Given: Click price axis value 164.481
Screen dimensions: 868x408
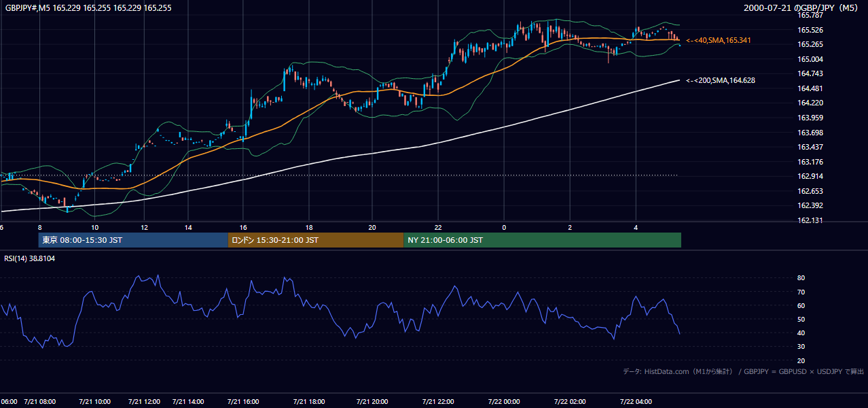Looking at the screenshot, I should 810,88.
